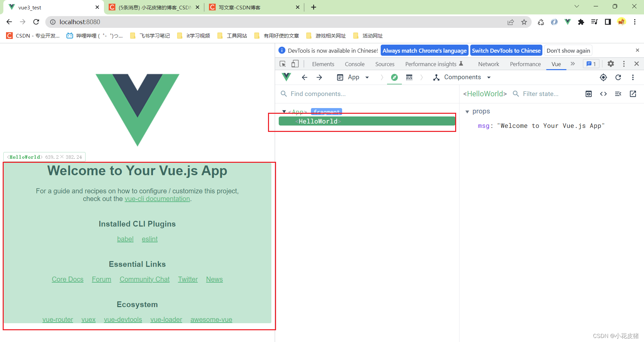The image size is (644, 342).
Task: Toggle device toolbar in DevTools
Action: tap(295, 64)
